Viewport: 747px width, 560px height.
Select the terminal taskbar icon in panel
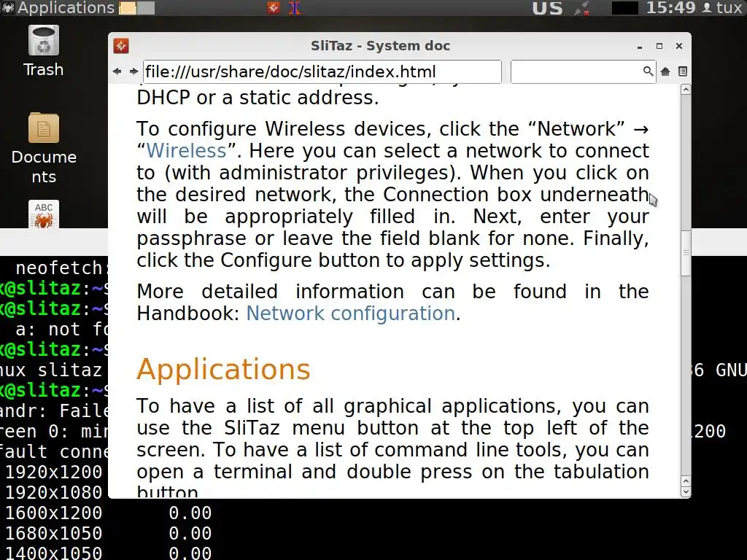pos(295,7)
